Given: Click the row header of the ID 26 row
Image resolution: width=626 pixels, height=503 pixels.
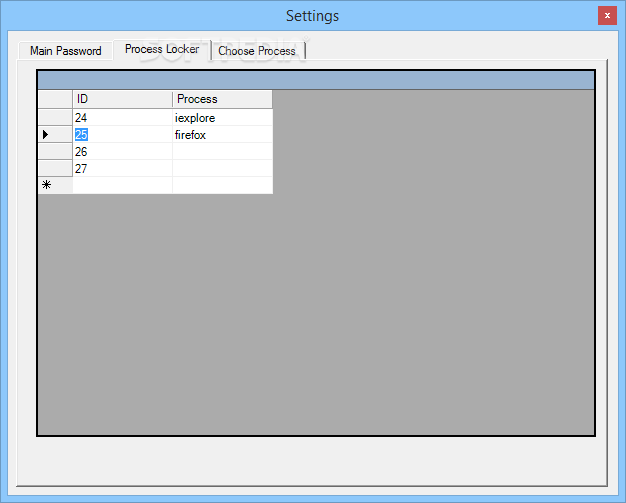Looking at the screenshot, I should pyautogui.click(x=55, y=152).
